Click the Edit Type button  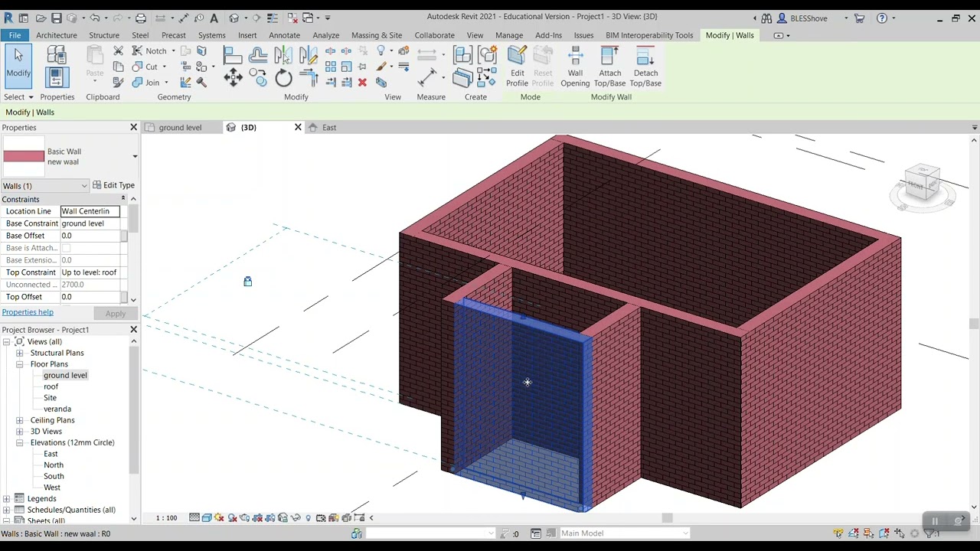click(113, 185)
